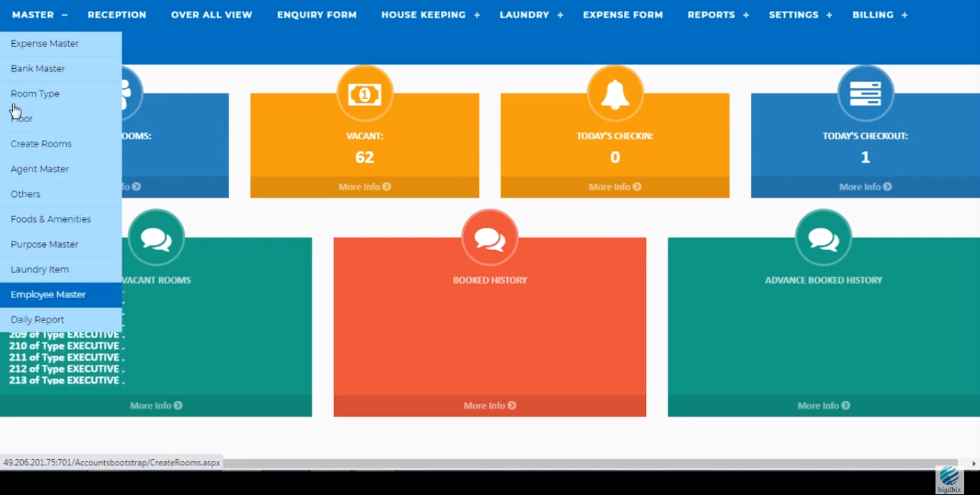Image resolution: width=980 pixels, height=495 pixels.
Task: Open Over All View
Action: (212, 14)
